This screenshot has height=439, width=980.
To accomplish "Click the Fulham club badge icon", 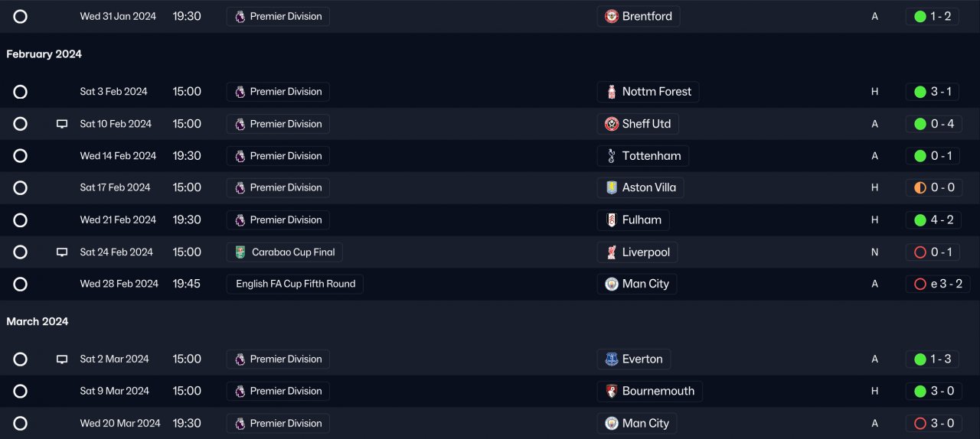I will (x=611, y=220).
